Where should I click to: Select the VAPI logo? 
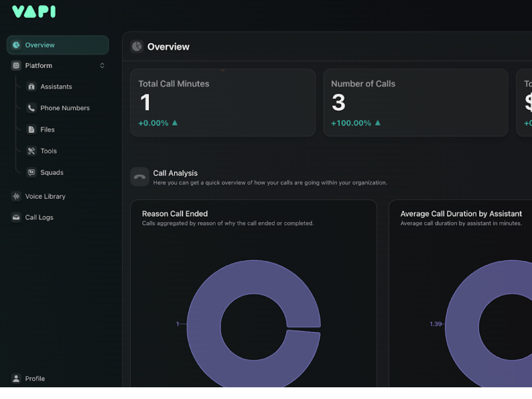pos(34,11)
